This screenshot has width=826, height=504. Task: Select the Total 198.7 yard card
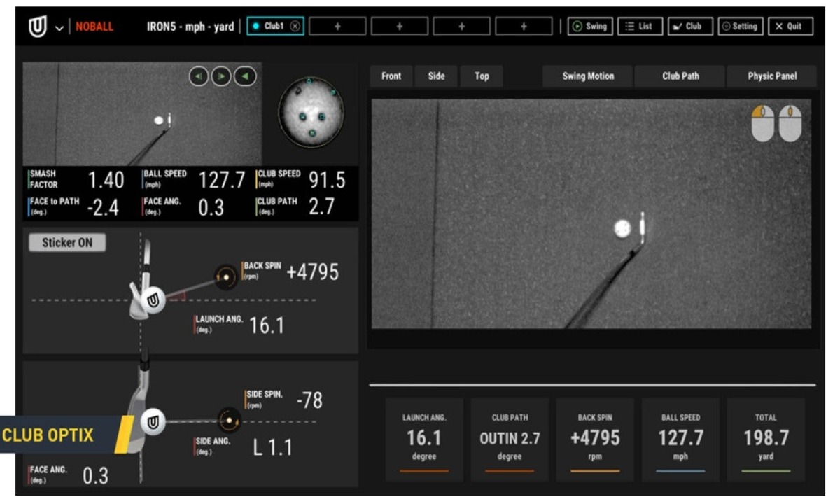pos(766,439)
